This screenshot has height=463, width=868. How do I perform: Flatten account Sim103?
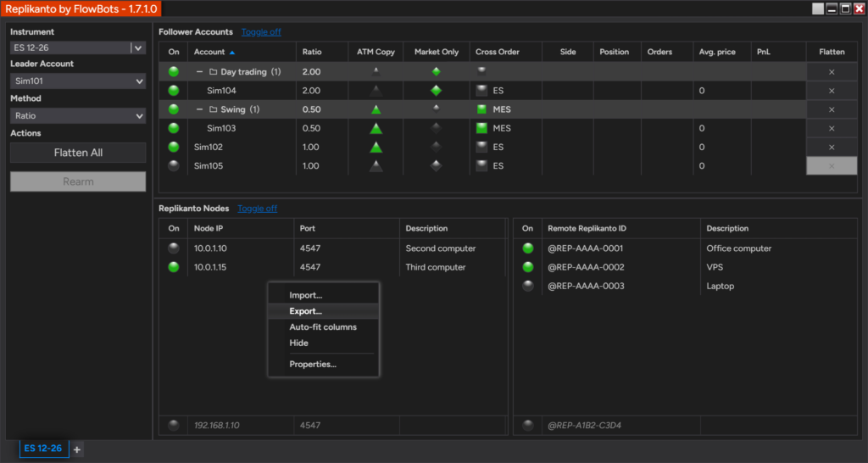pos(832,129)
